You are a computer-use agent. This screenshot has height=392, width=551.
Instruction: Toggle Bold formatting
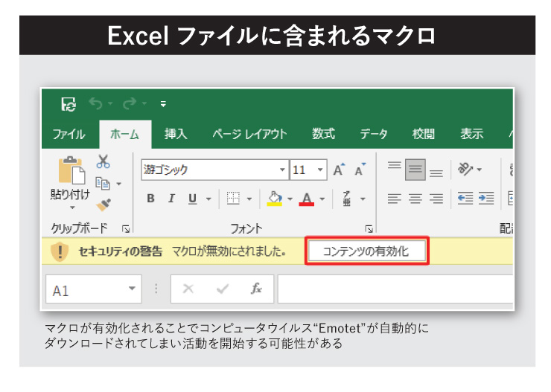click(x=150, y=199)
